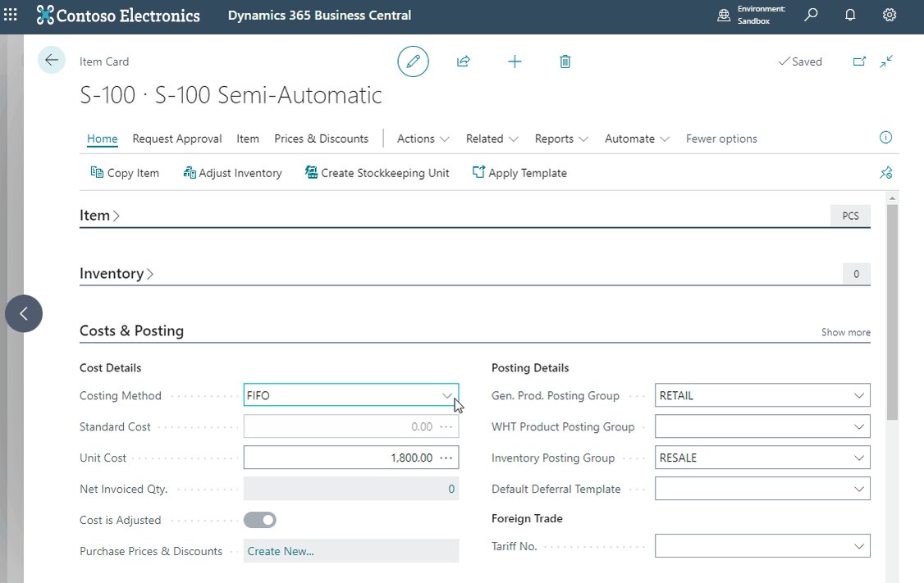Open Prices & Discounts menu item

pyautogui.click(x=321, y=139)
